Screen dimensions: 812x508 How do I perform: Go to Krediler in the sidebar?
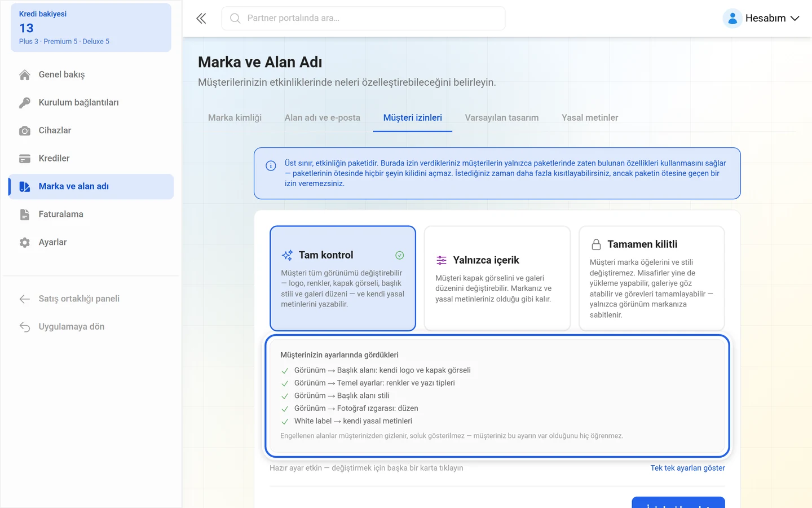coord(91,159)
